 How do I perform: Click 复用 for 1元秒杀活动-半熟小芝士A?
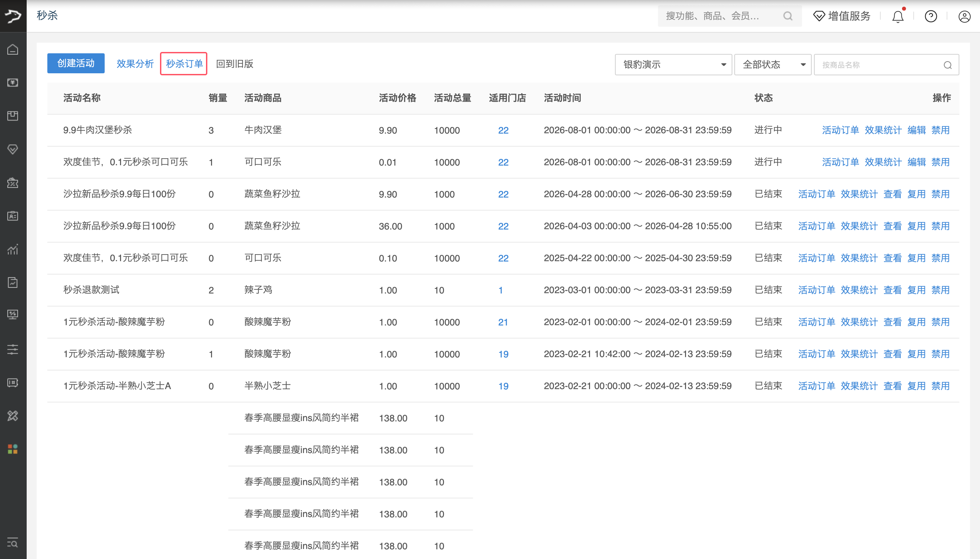coord(916,386)
